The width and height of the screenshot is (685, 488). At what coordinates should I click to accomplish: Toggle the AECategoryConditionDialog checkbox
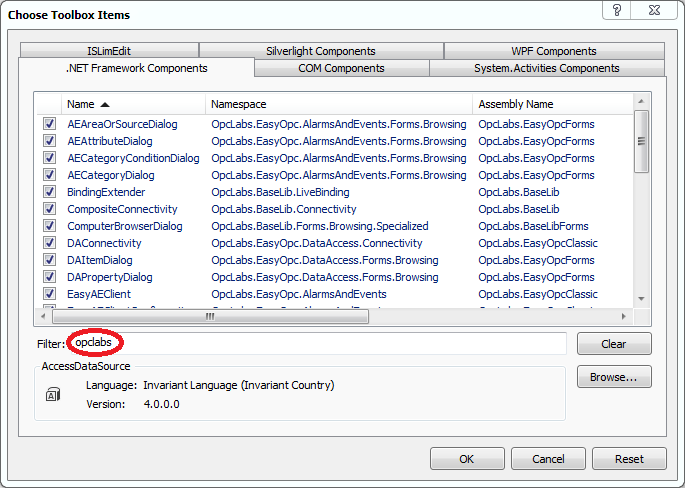click(x=49, y=158)
